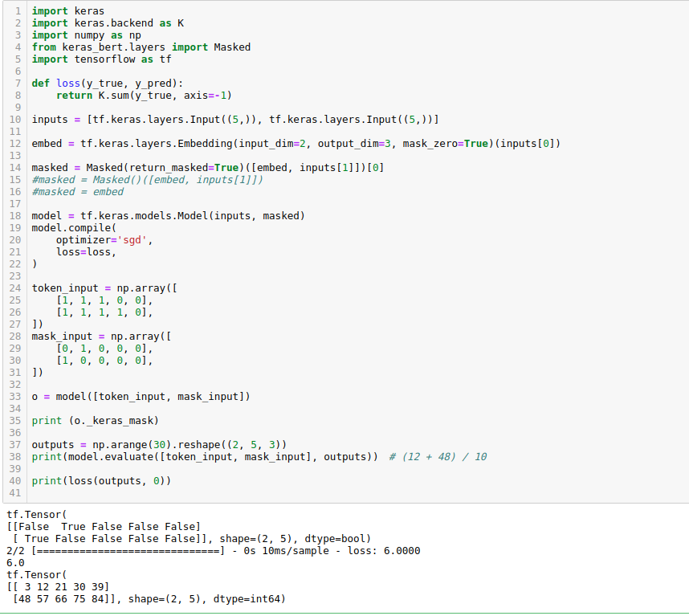Click the optimizer='sgd', argument

coord(104,240)
